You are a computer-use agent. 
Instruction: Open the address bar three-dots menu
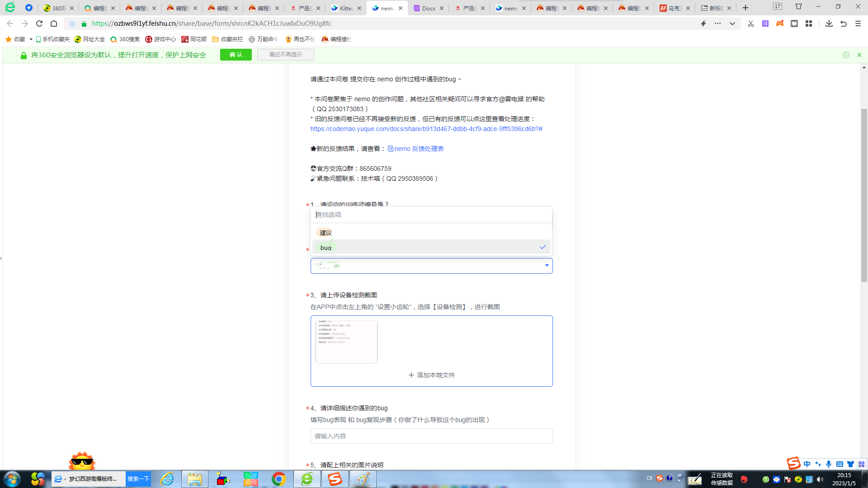click(717, 23)
